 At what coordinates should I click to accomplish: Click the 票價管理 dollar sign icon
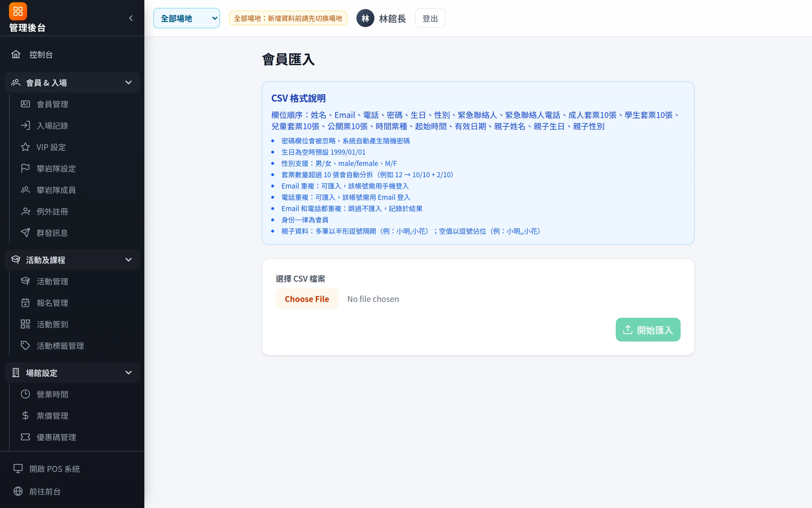(x=25, y=416)
